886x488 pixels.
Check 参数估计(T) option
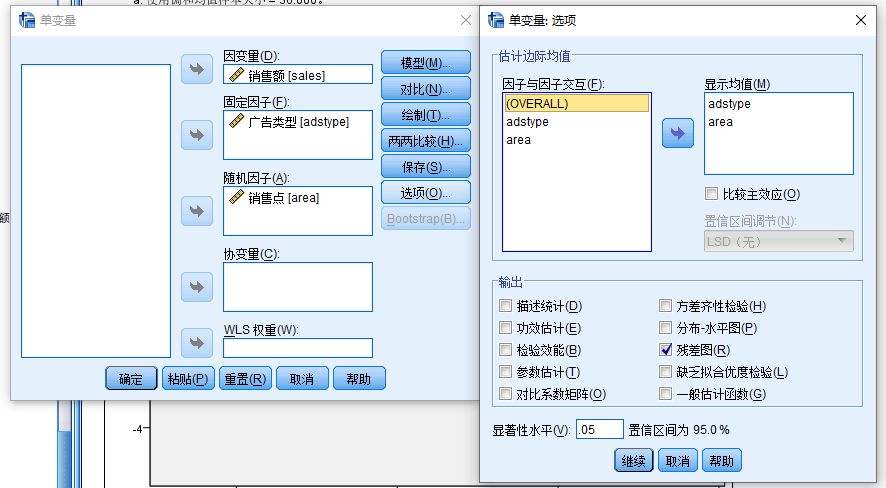(505, 372)
